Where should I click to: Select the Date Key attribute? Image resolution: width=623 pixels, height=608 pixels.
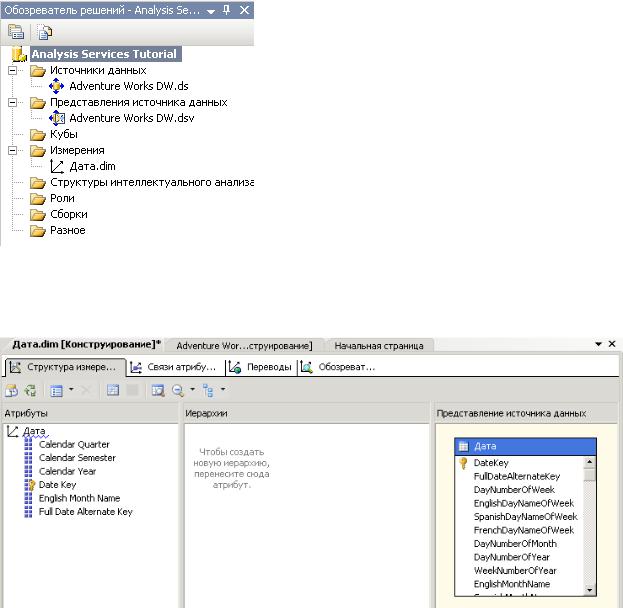point(57,485)
